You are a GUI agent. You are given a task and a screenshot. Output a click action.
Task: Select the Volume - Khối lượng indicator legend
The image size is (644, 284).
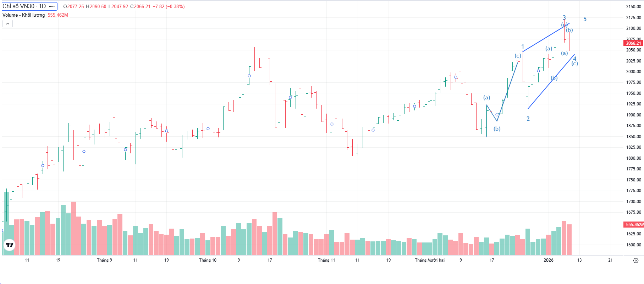click(x=24, y=15)
